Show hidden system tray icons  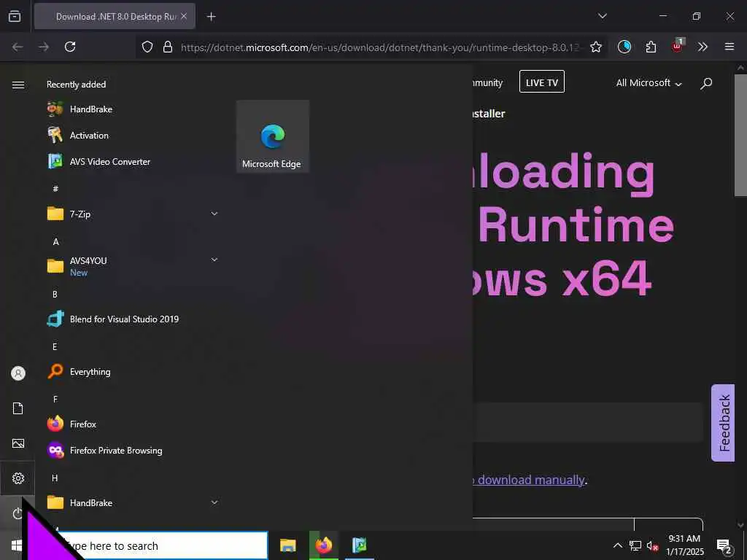click(x=617, y=545)
